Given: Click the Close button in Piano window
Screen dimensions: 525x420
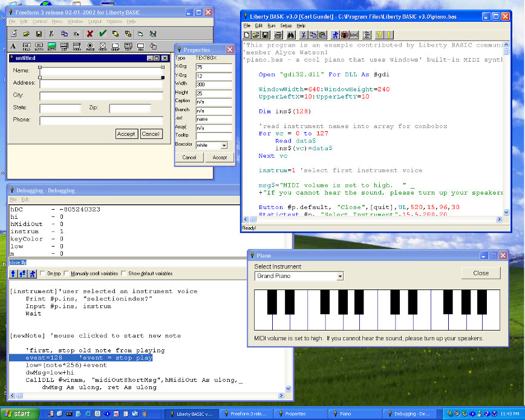Looking at the screenshot, I should pyautogui.click(x=481, y=273).
